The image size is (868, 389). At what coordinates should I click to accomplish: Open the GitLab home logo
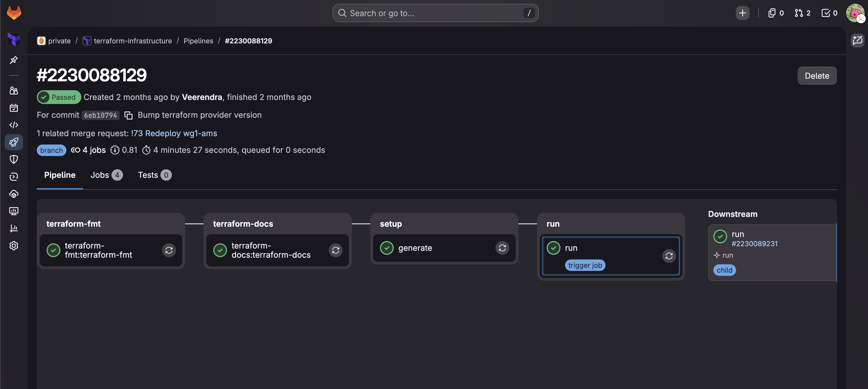[14, 13]
